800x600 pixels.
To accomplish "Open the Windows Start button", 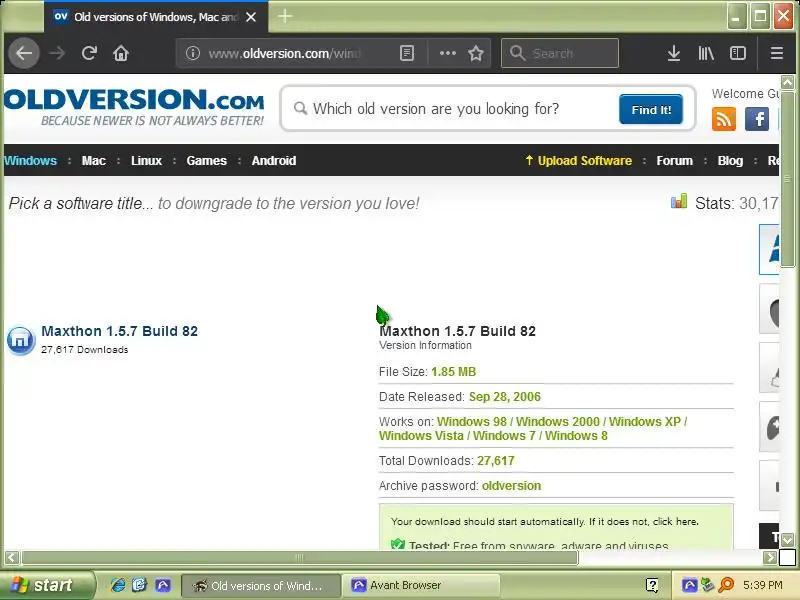I will click(x=47, y=585).
